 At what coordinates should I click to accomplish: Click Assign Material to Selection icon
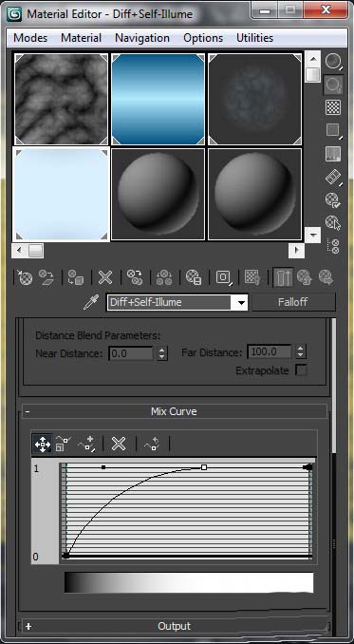tap(76, 278)
